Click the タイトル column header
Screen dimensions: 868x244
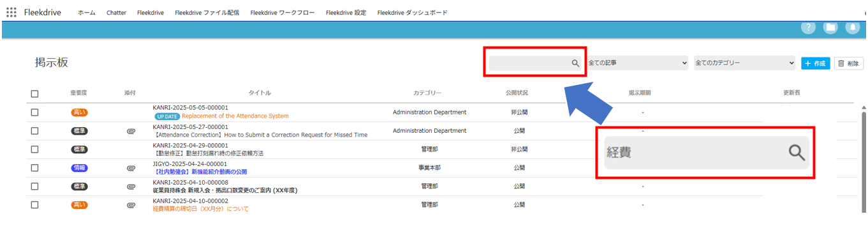pyautogui.click(x=260, y=93)
